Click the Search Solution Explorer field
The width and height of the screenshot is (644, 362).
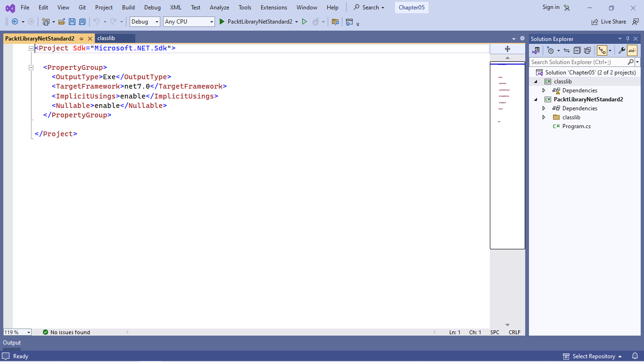(578, 62)
